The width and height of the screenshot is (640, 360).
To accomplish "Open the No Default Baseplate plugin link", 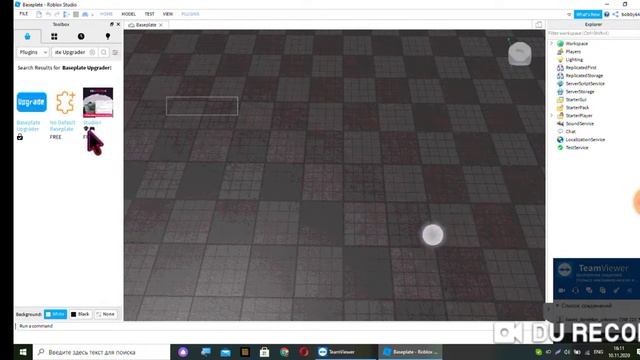I will tap(62, 126).
